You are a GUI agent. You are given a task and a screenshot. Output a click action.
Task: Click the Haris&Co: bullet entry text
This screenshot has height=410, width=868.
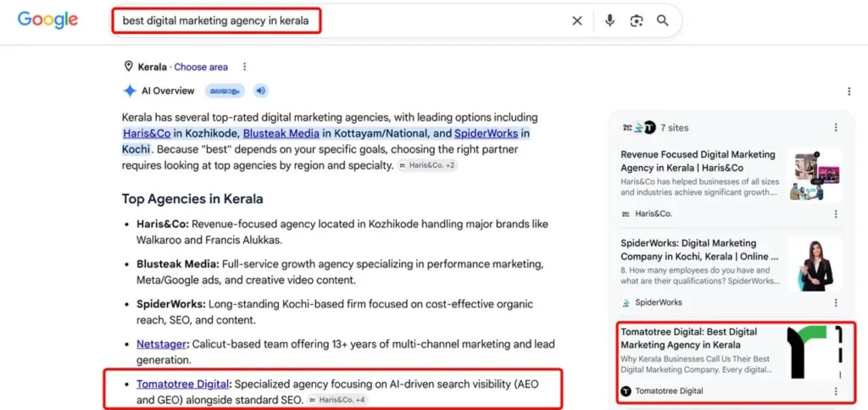[x=342, y=232]
